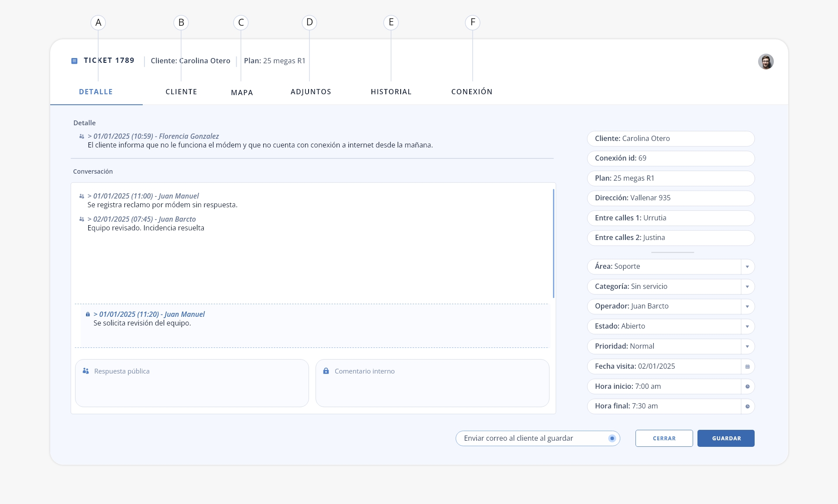Open the HISTORIAL tab
The image size is (838, 504).
coord(391,92)
